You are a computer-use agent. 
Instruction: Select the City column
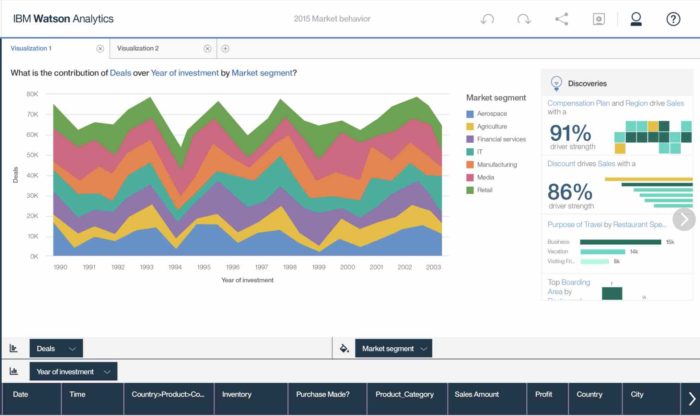pos(651,399)
